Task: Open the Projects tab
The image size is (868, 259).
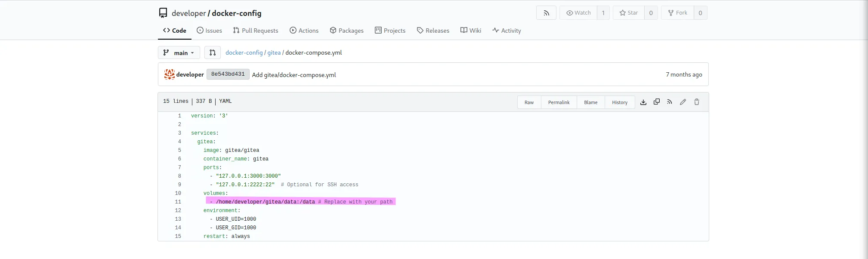Action: pos(390,31)
